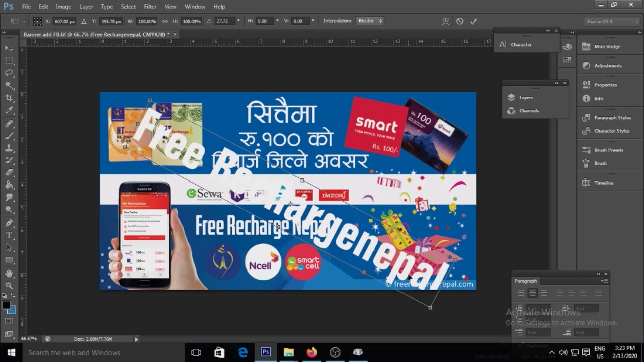Select the Magic Wand tool
This screenshot has width=644, height=362.
(9, 86)
